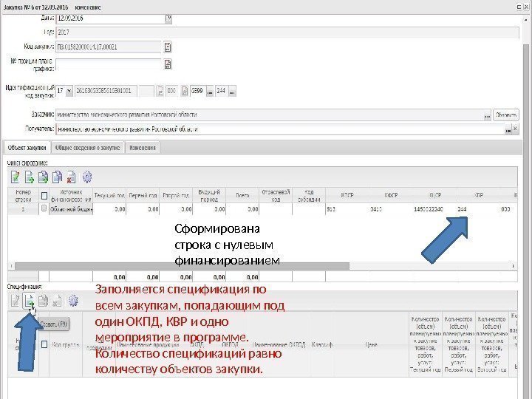
Task: Click the create-with-copy icon in the Финансирование toolbar
Action: pos(44,177)
